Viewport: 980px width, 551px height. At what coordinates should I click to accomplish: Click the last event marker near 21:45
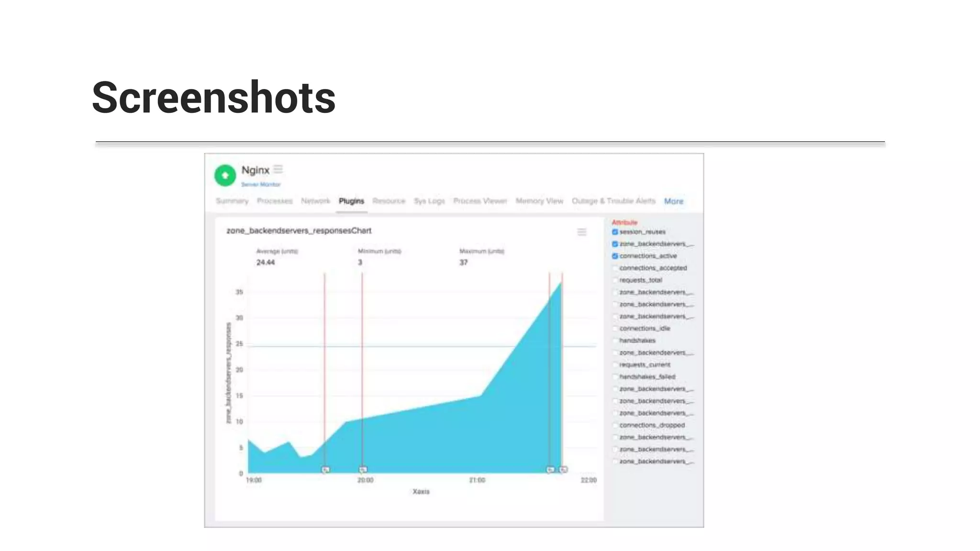[563, 470]
